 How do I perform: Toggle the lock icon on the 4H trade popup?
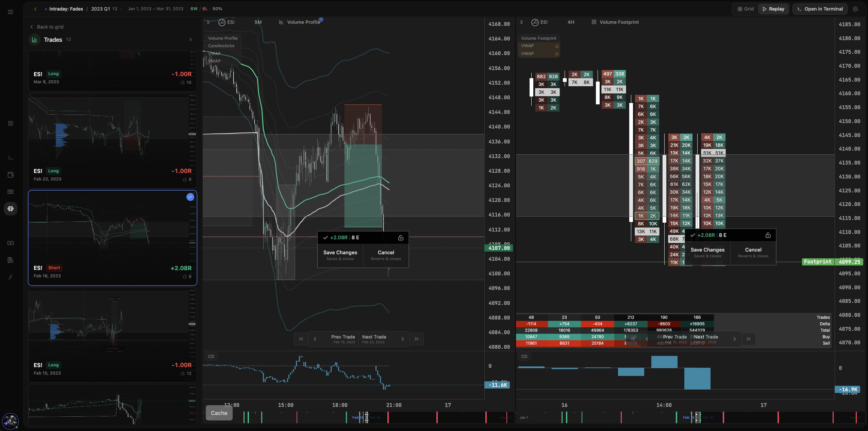768,235
